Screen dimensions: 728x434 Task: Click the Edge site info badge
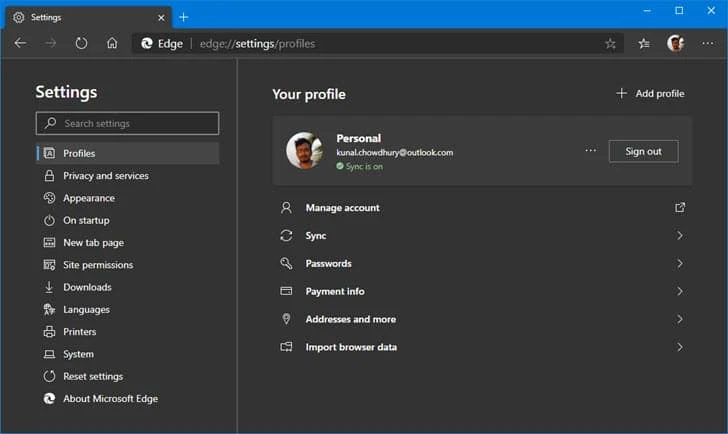pyautogui.click(x=162, y=44)
